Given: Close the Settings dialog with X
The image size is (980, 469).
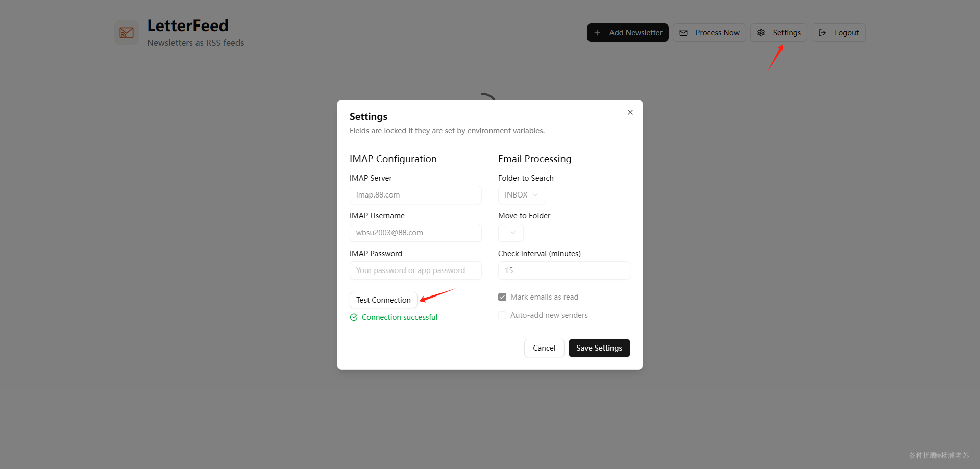Looking at the screenshot, I should (630, 112).
